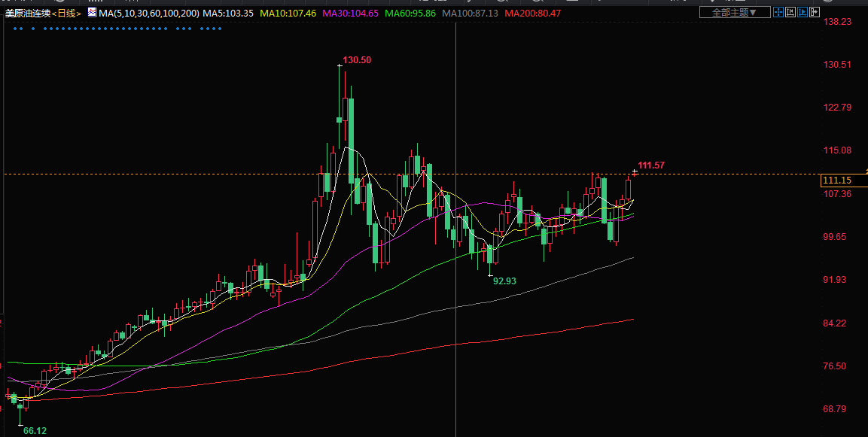Click the yellow MA10:107.46 label
Image resolution: width=868 pixels, height=437 pixels.
[288, 14]
